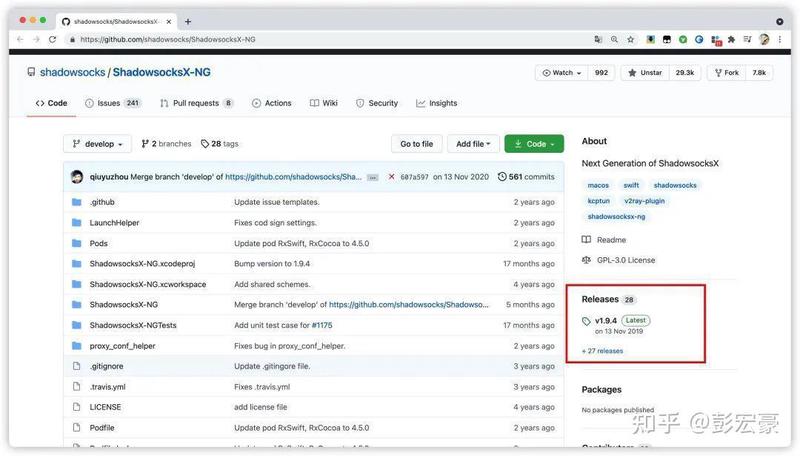Open the Watch dropdown

pos(561,73)
